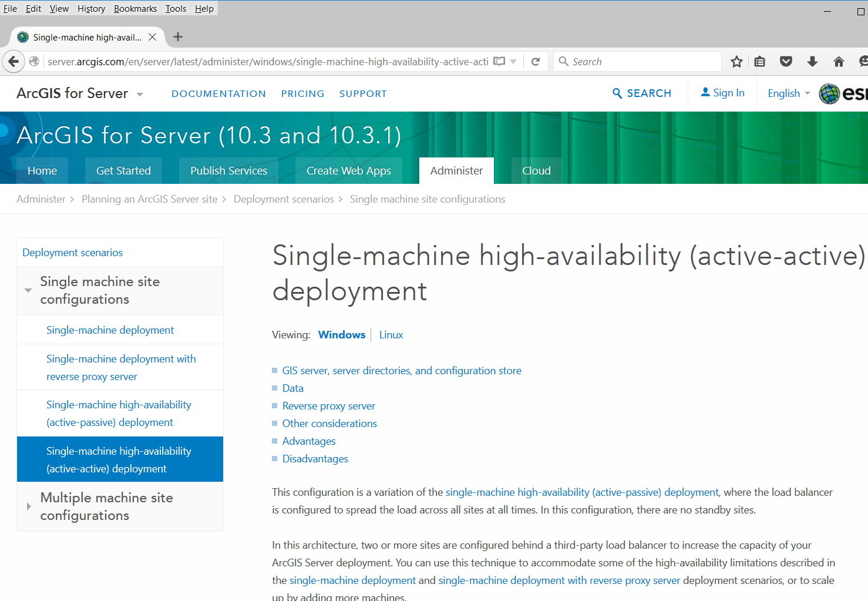
Task: Jump to Advantages section
Action: pos(309,441)
